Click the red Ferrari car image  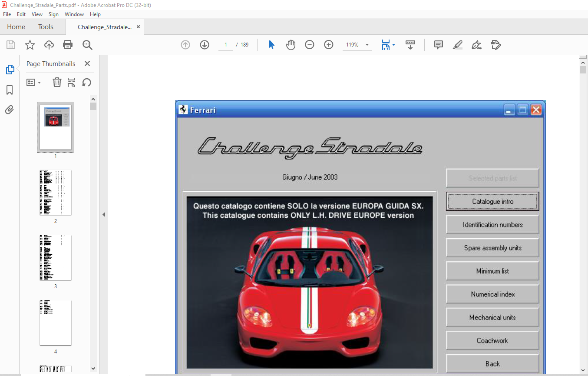(310, 283)
